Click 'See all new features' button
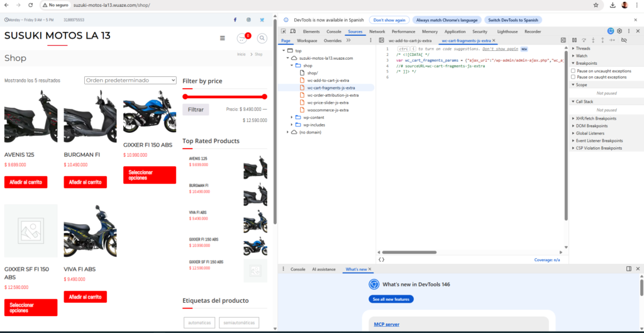This screenshot has width=644, height=333. tap(391, 299)
